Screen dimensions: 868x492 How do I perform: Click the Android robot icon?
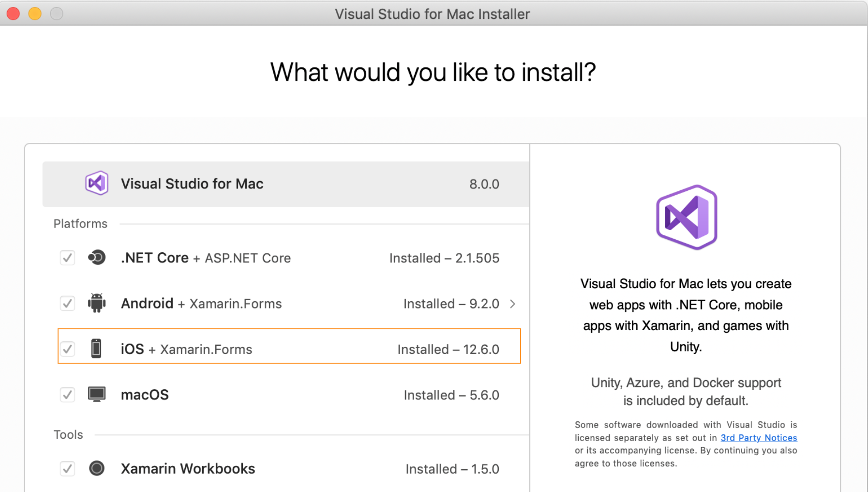(97, 303)
